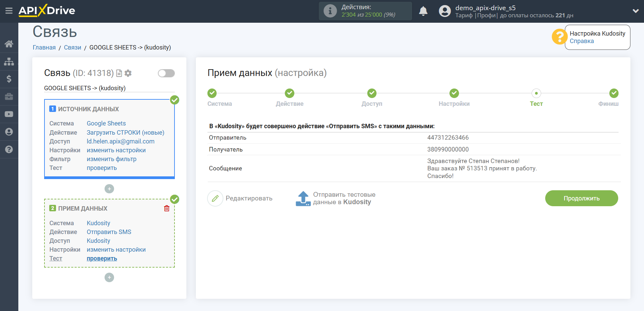This screenshot has height=311, width=644.
Task: Click the Продолжить button
Action: click(582, 198)
